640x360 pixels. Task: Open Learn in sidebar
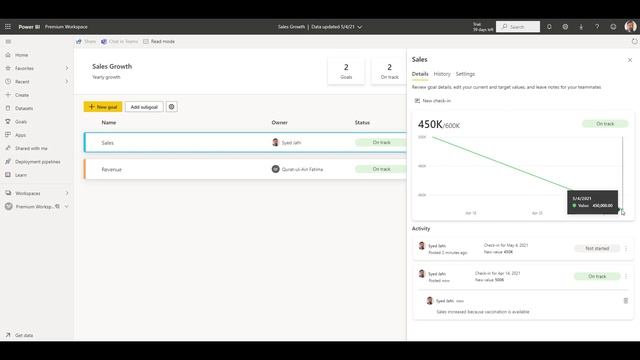pyautogui.click(x=21, y=175)
